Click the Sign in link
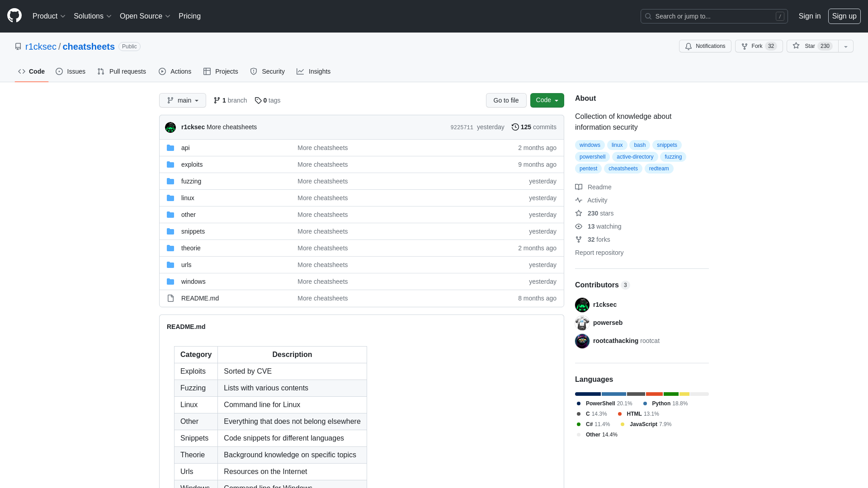This screenshot has width=868, height=488. click(x=810, y=16)
